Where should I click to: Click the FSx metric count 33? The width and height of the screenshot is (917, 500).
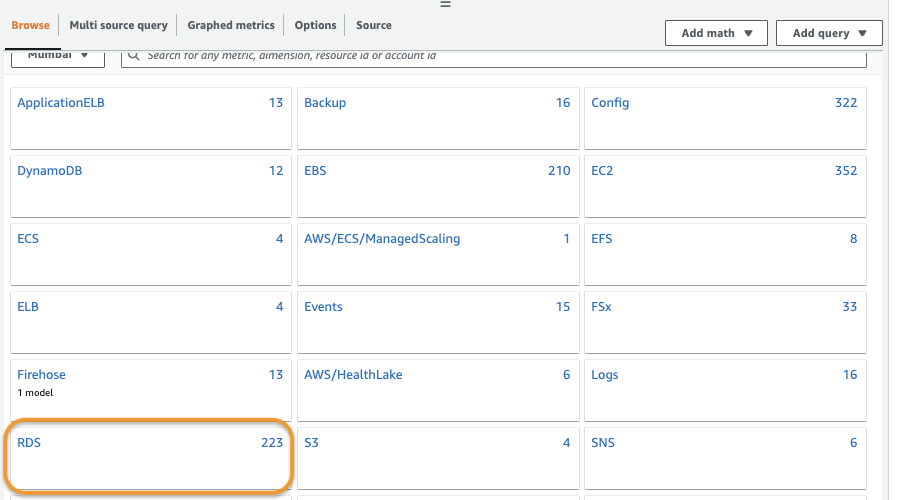pyautogui.click(x=850, y=307)
